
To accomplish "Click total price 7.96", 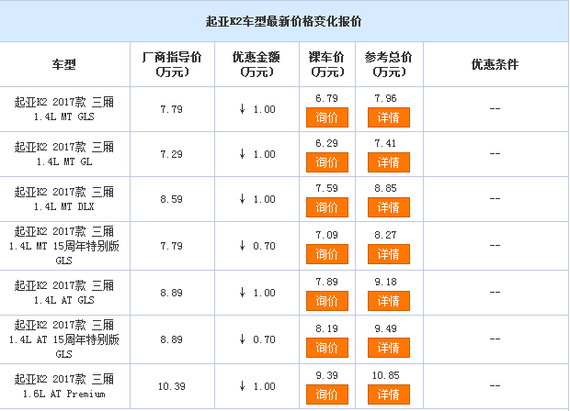I will (x=386, y=98).
